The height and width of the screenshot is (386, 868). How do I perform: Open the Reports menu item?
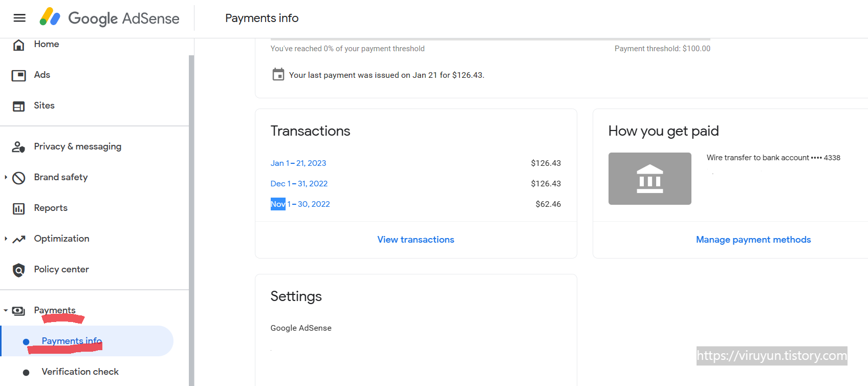(51, 208)
